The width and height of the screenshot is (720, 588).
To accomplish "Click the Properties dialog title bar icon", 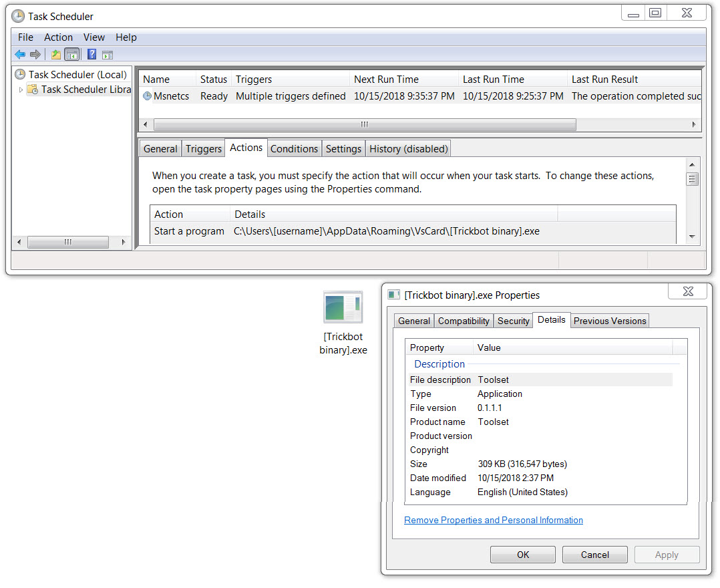I will (x=394, y=295).
